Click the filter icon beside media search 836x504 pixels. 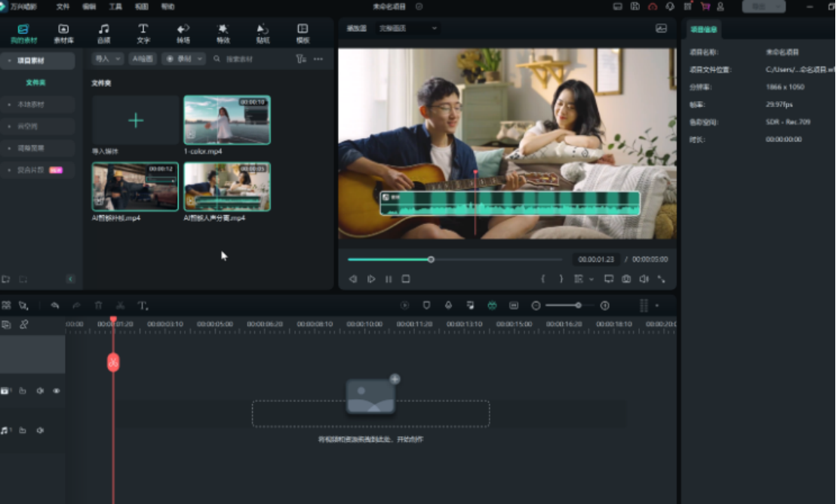click(300, 59)
